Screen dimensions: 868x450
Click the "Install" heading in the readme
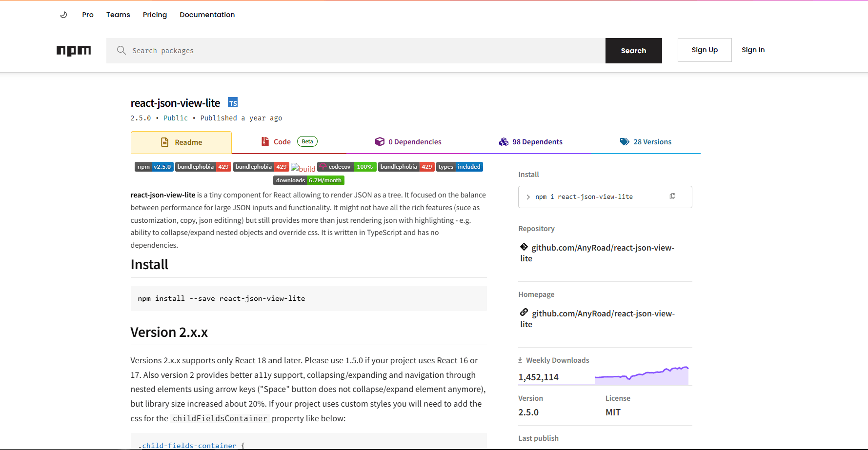(149, 264)
